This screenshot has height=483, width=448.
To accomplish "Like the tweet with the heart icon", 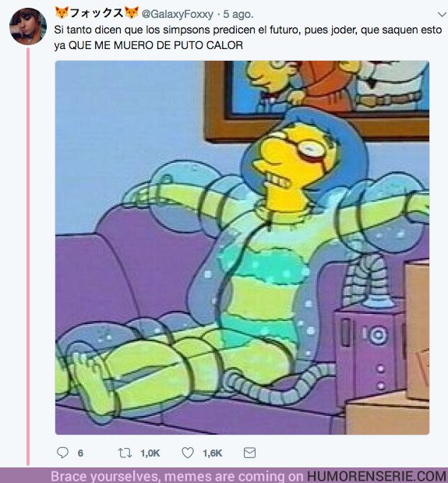I will point(188,453).
